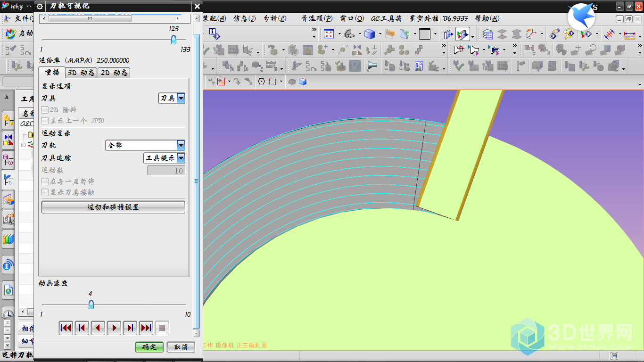Open the 刀轨 dropdown showing 全部

[145, 145]
